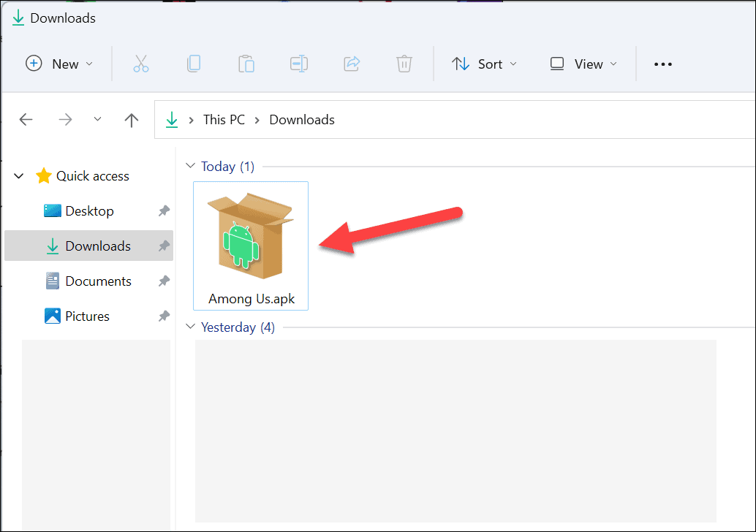Click the Paste icon in the toolbar
The height and width of the screenshot is (532, 756).
coord(246,64)
